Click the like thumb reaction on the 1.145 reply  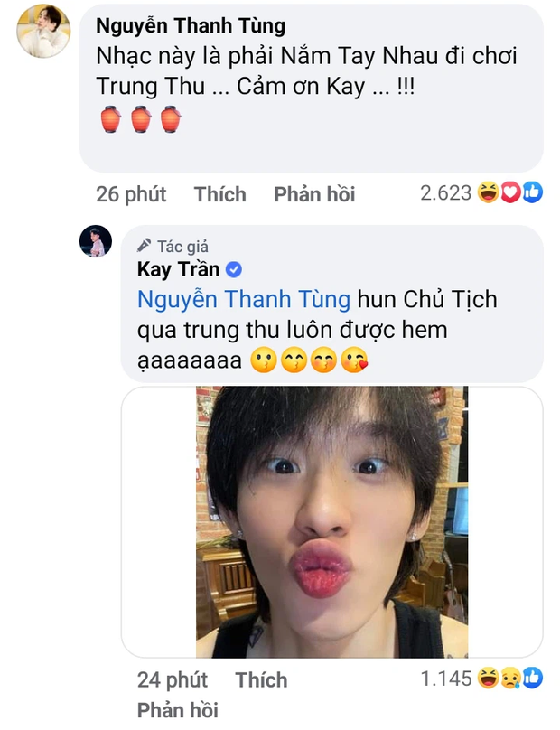coord(533,679)
